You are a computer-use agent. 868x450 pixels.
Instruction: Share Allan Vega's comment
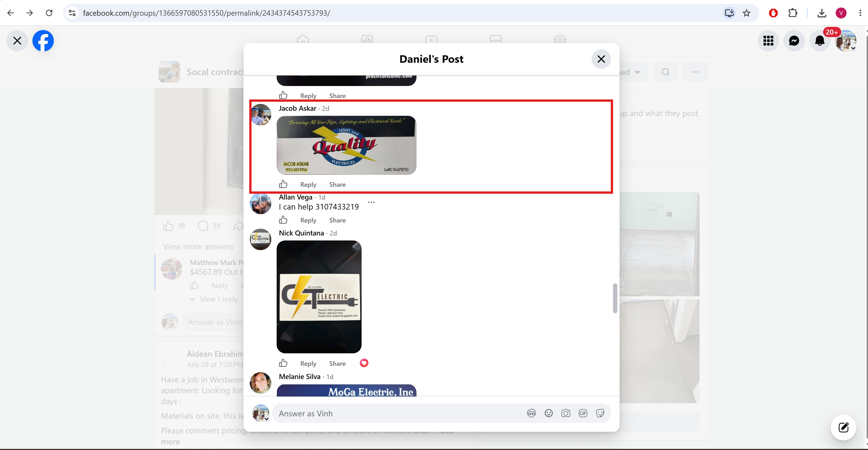click(337, 220)
